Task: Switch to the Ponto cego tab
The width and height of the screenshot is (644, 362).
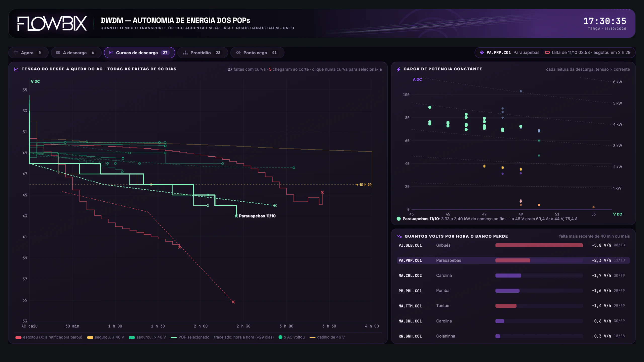Action: point(257,53)
